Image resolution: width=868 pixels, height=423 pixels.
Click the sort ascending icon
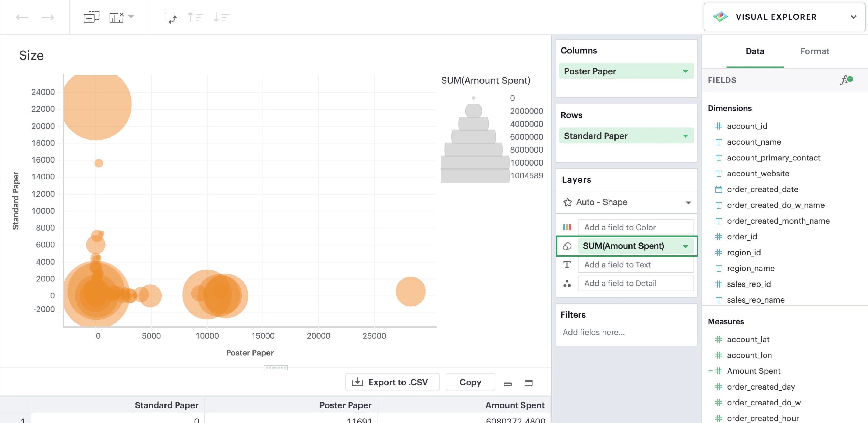coord(195,17)
